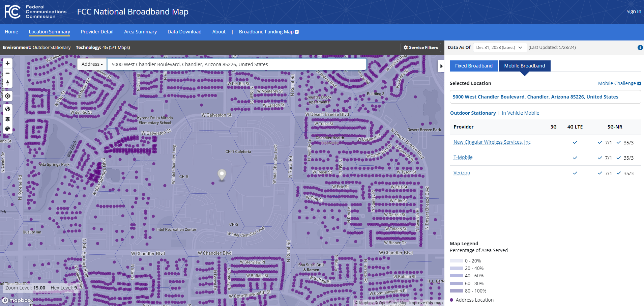Click the Zoom Level 15.00 readout
This screenshot has width=644, height=306.
click(25, 288)
